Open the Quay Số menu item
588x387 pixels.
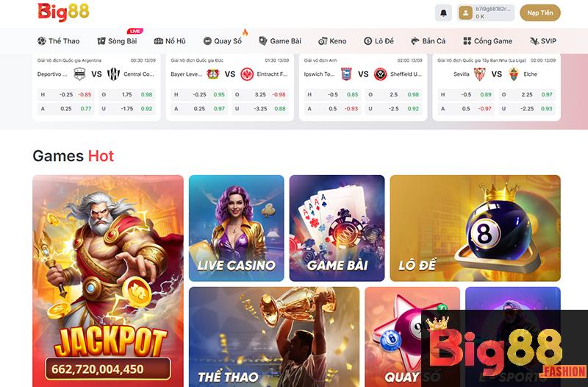pos(223,41)
